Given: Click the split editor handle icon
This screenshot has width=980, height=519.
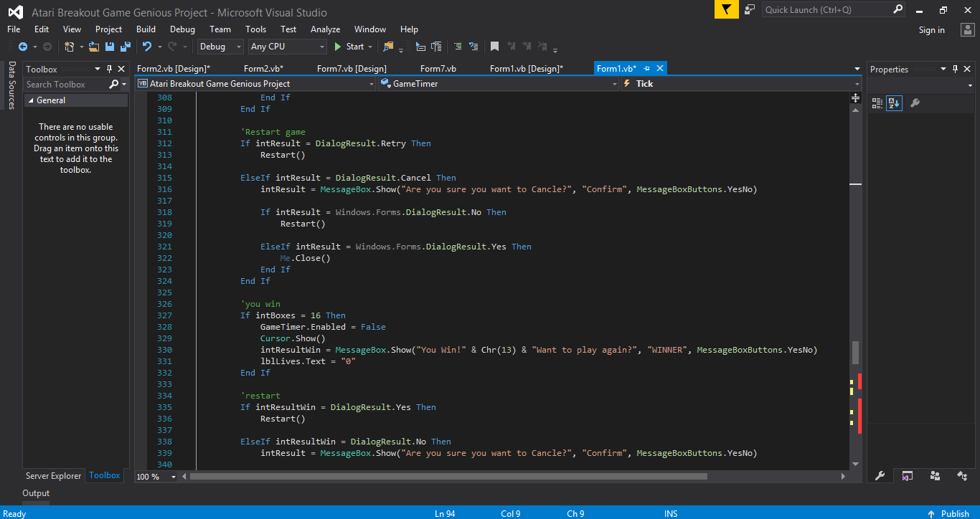Looking at the screenshot, I should [855, 97].
